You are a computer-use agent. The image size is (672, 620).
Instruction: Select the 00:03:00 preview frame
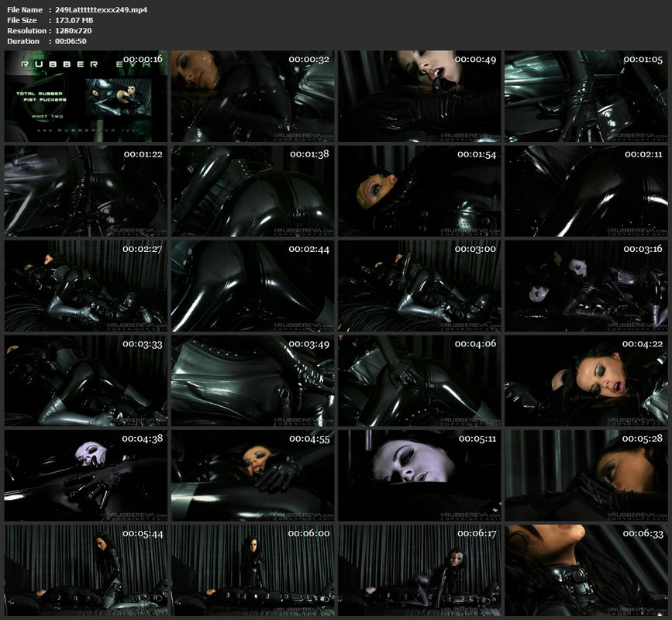coord(419,286)
